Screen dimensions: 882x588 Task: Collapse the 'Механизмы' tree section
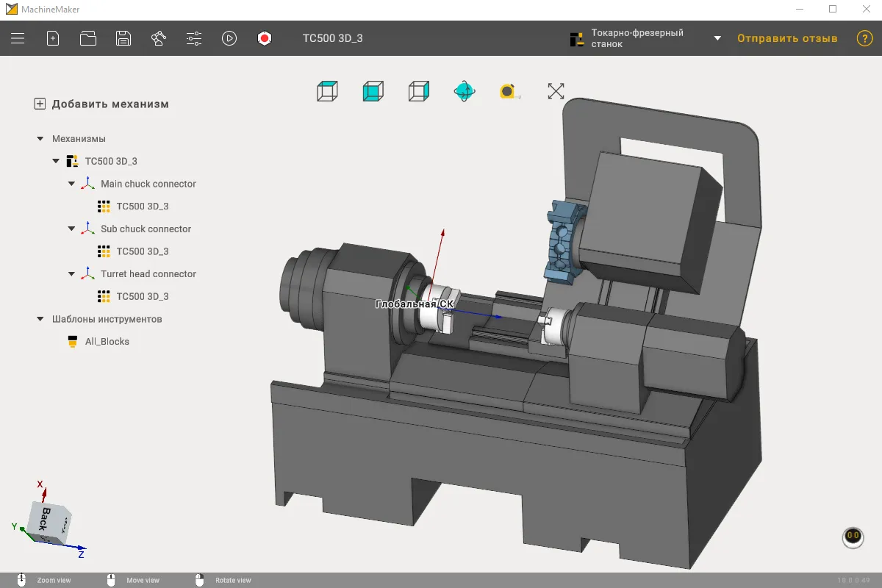40,139
